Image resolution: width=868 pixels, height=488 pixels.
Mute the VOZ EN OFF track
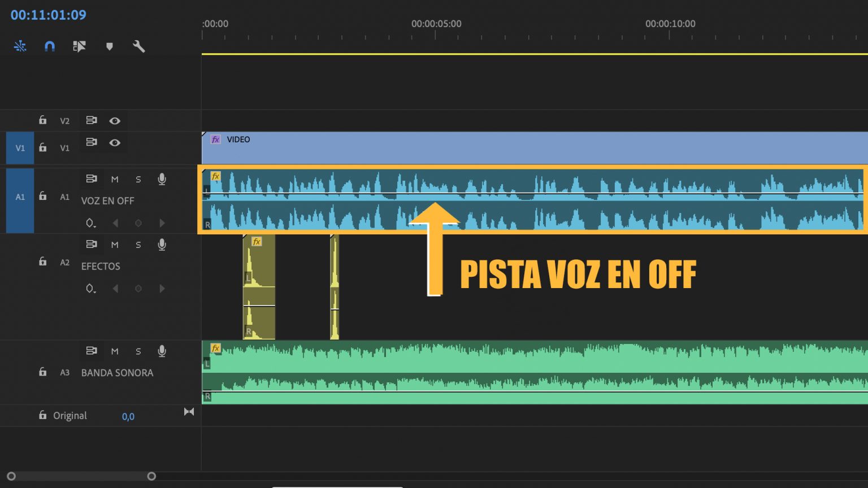[115, 179]
